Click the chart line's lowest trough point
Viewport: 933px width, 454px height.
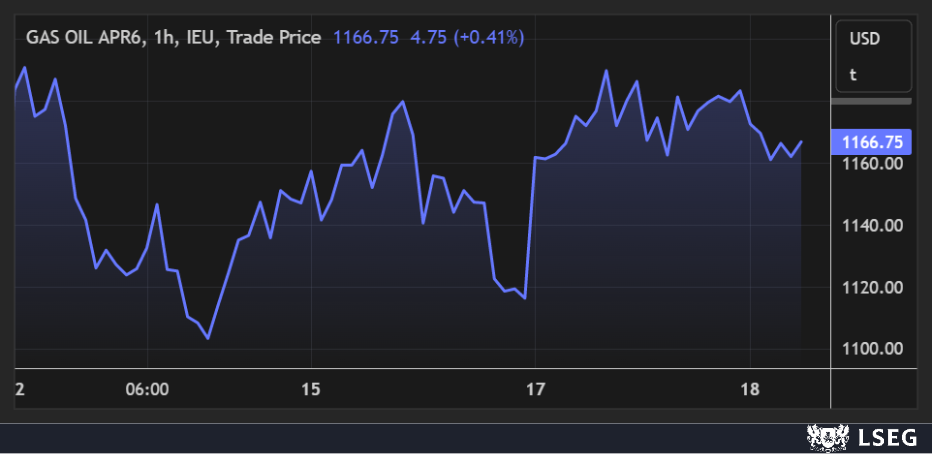[x=208, y=338]
